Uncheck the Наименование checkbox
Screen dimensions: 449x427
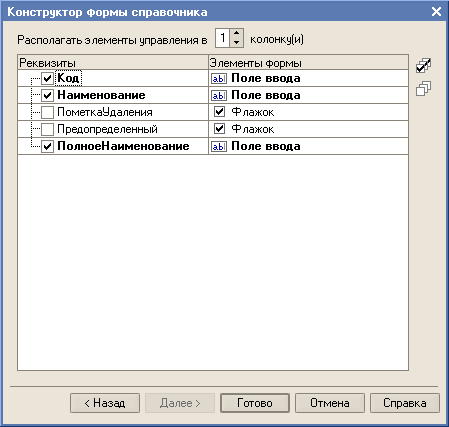[47, 96]
